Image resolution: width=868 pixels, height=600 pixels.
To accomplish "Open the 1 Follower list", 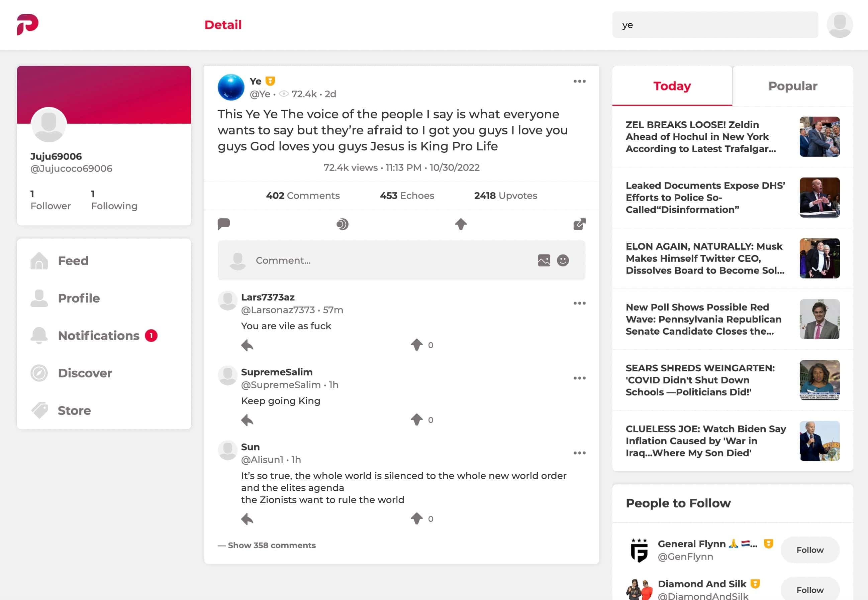I will point(51,200).
